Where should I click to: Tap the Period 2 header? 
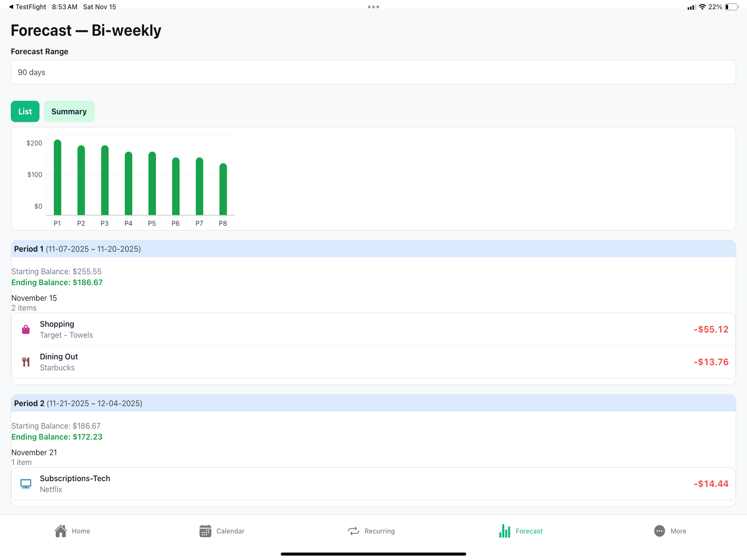point(373,403)
